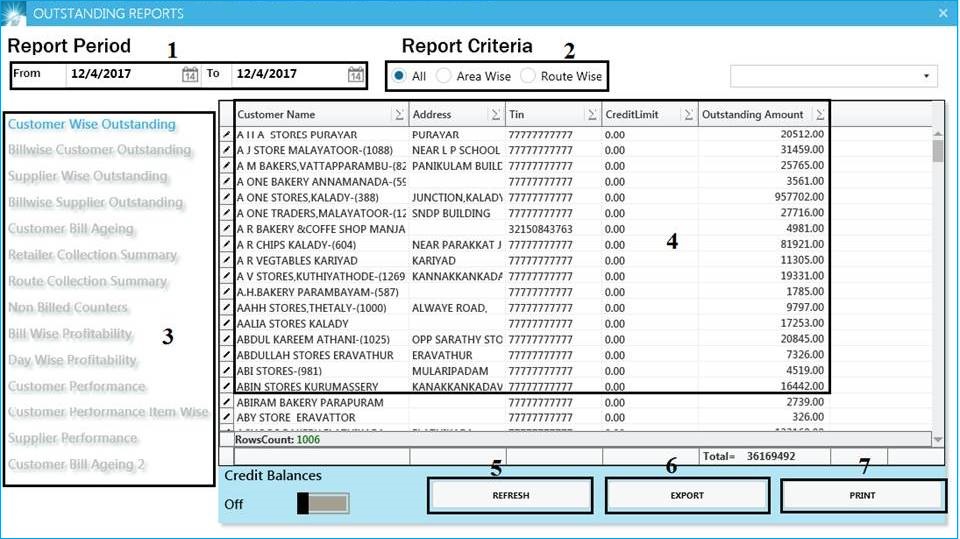Select the All report criteria radio button

pos(399,75)
